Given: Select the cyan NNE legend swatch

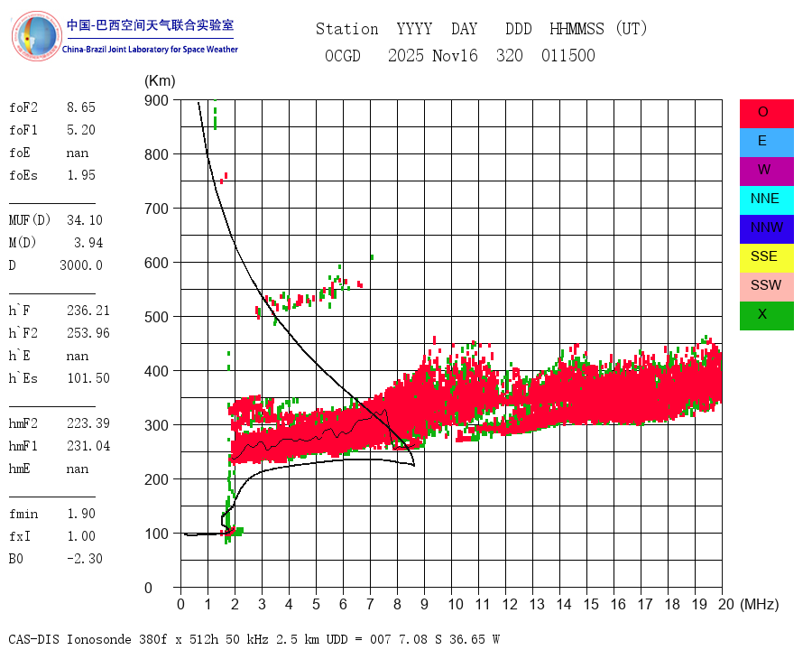Looking at the screenshot, I should pyautogui.click(x=766, y=200).
